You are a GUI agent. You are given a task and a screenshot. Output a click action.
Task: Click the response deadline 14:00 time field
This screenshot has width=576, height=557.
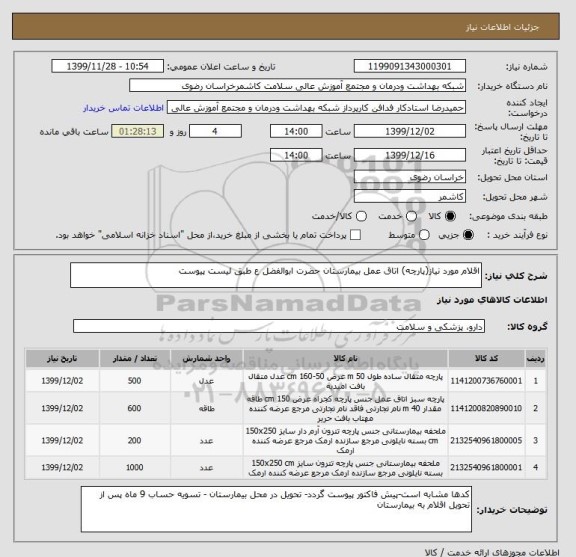pyautogui.click(x=296, y=131)
